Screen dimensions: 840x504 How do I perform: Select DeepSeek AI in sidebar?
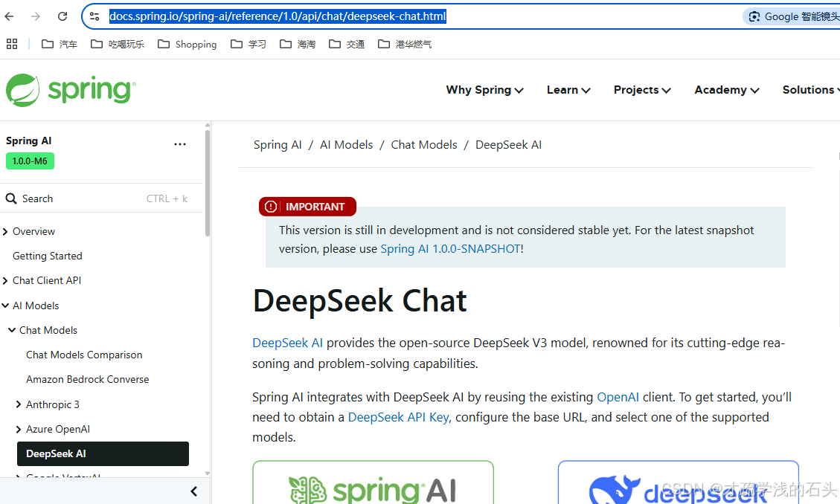tap(103, 453)
